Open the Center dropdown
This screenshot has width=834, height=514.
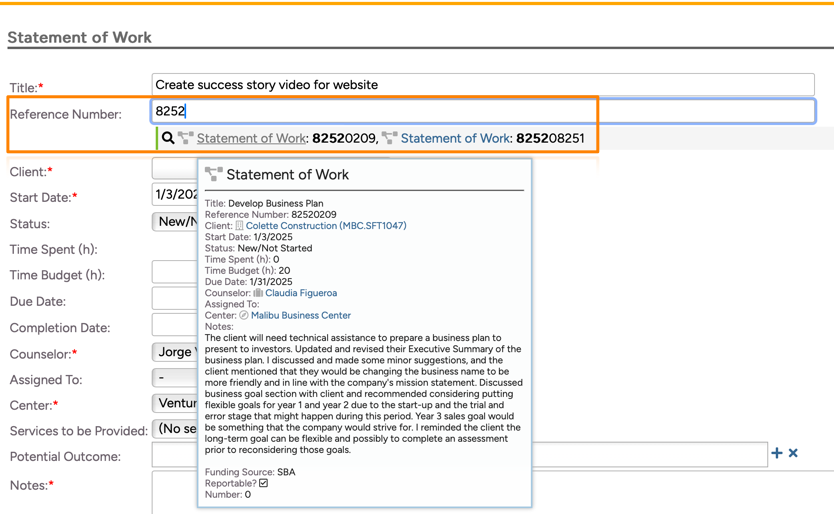pyautogui.click(x=175, y=404)
